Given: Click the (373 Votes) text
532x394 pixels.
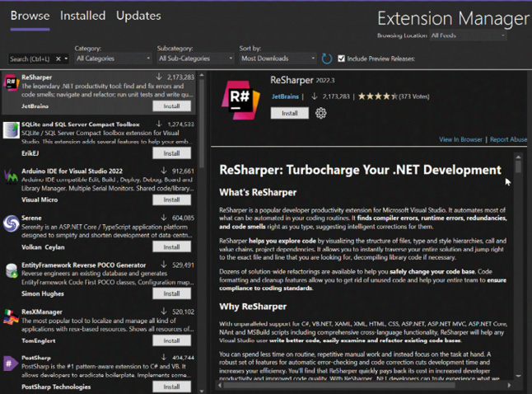Looking at the screenshot, I should (x=414, y=96).
